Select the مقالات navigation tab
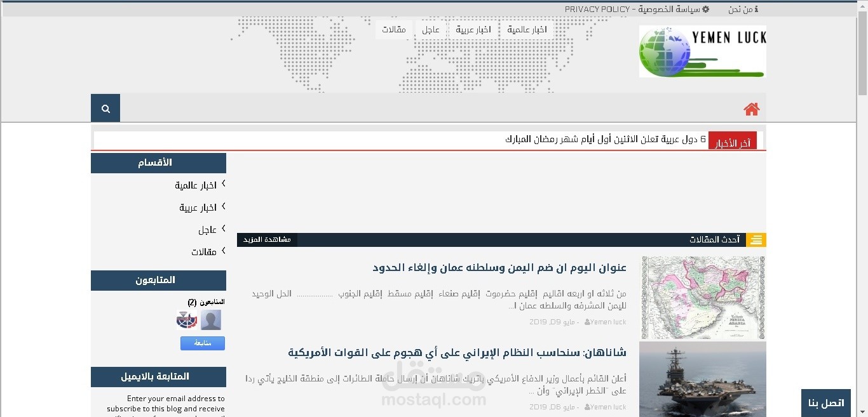Image resolution: width=868 pixels, height=417 pixels. 394,29
